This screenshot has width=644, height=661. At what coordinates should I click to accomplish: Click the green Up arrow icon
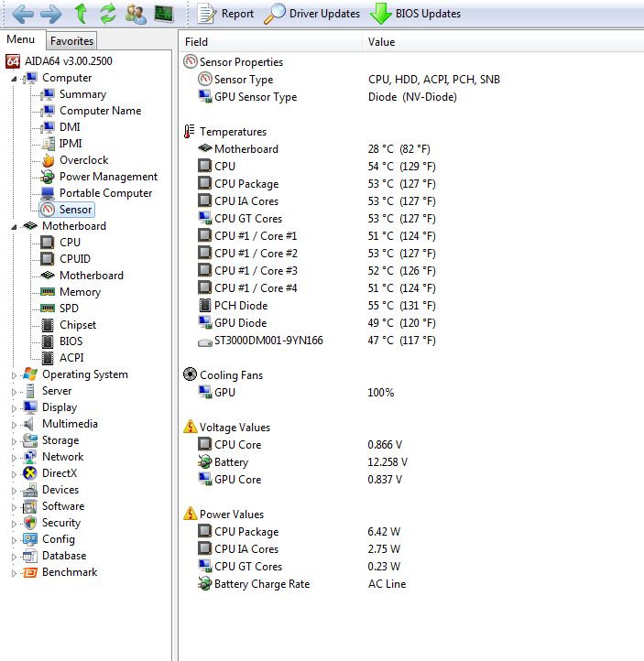[x=81, y=14]
